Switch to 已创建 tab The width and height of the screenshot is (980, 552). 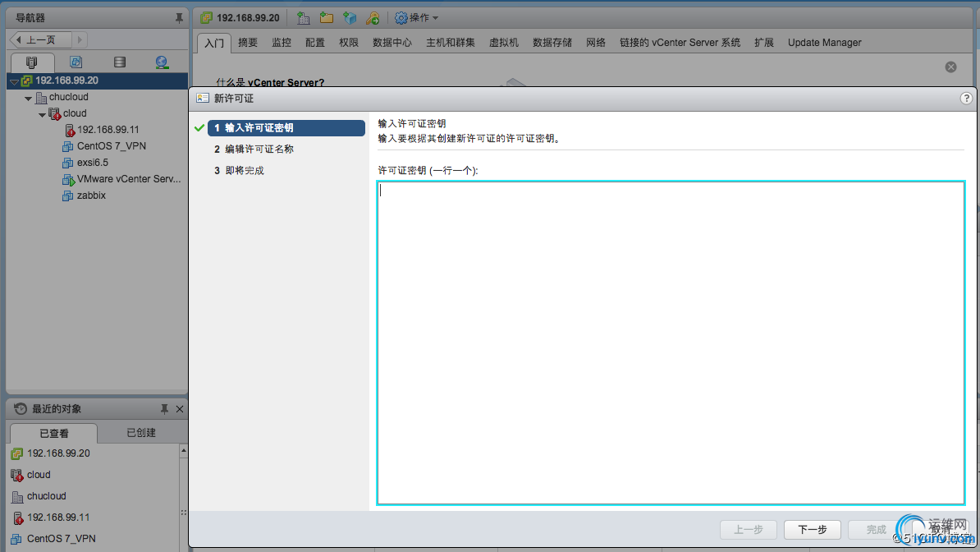(x=141, y=432)
